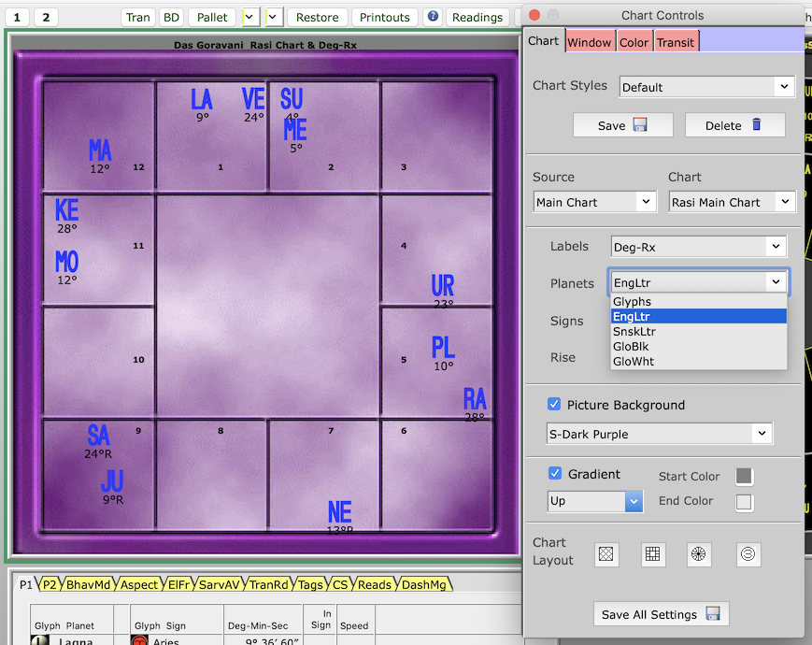Select the square grid chart layout
The image size is (812, 645).
point(653,554)
